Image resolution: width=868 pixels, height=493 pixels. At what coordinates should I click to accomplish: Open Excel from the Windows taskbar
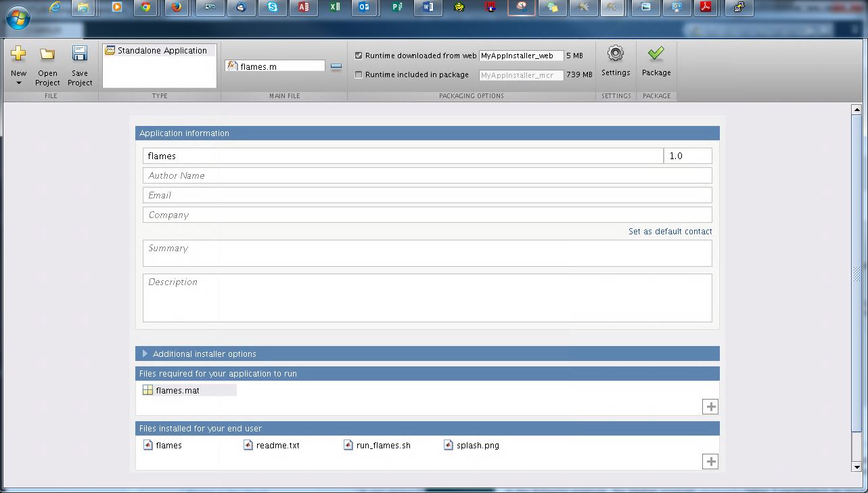tap(335, 7)
